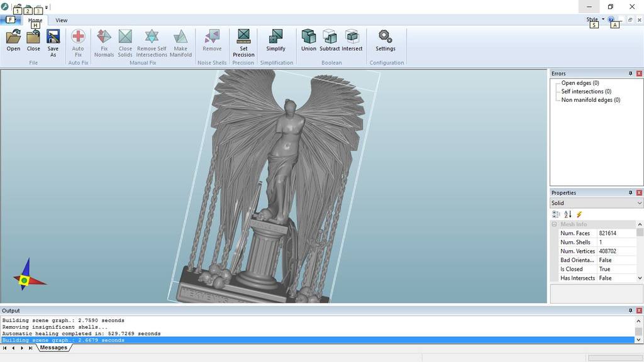Switch to the View ribbon tab
Image resolution: width=644 pixels, height=362 pixels.
(x=61, y=20)
